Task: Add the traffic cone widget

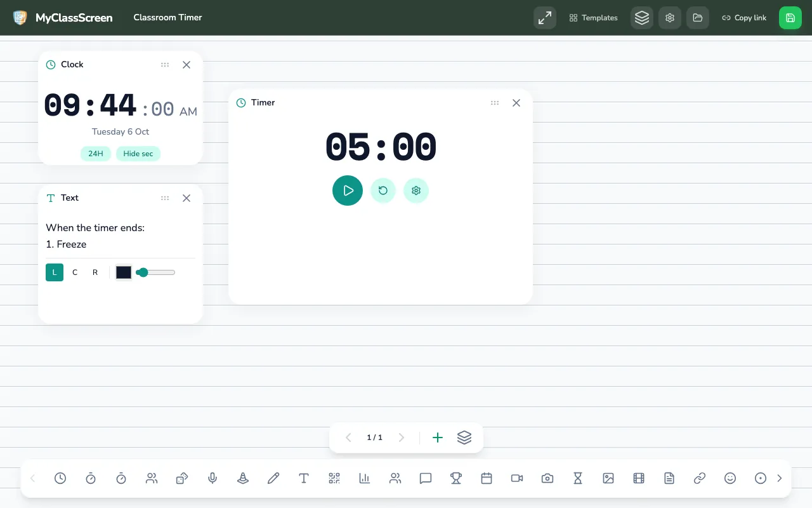Action: [243, 478]
